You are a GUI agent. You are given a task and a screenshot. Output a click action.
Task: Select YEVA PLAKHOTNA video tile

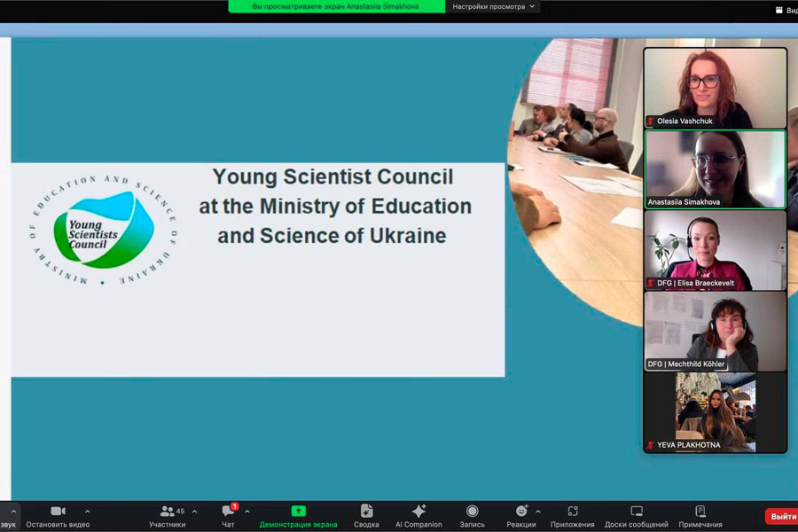tap(715, 412)
